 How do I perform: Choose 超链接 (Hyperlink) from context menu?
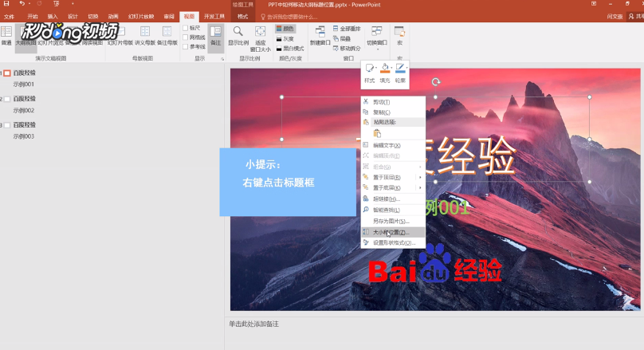pyautogui.click(x=393, y=199)
